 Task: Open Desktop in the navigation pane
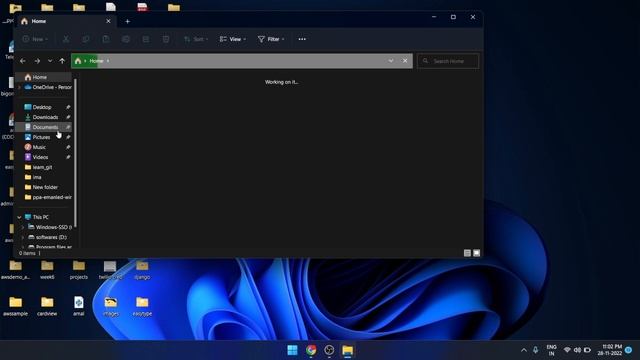pyautogui.click(x=42, y=107)
